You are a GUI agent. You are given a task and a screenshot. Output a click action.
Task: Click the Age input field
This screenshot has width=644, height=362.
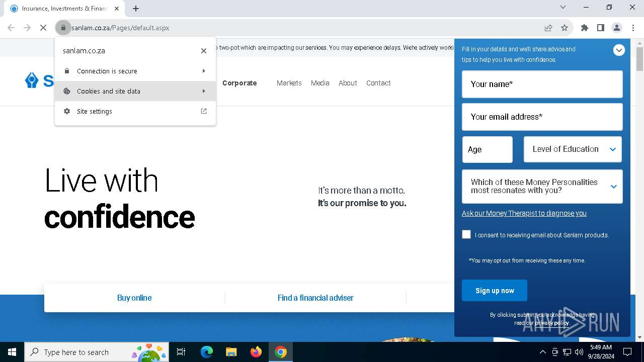pyautogui.click(x=487, y=149)
